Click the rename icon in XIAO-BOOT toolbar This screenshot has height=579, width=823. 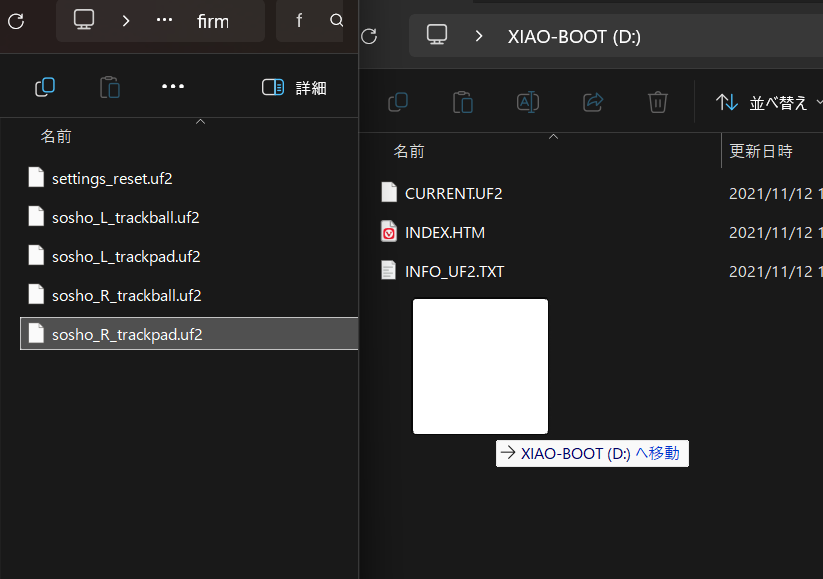527,101
